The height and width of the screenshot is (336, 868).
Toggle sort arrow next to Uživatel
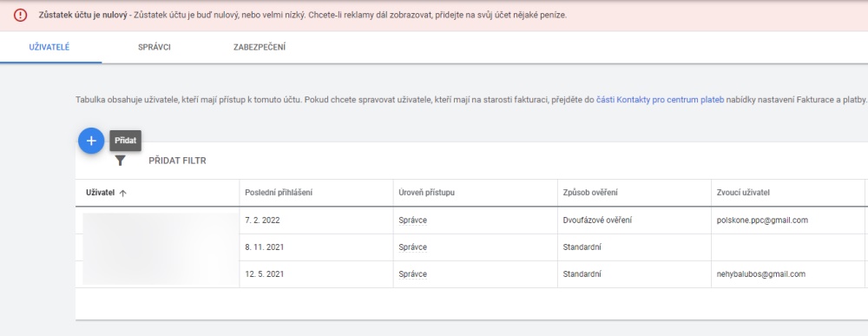click(x=123, y=194)
